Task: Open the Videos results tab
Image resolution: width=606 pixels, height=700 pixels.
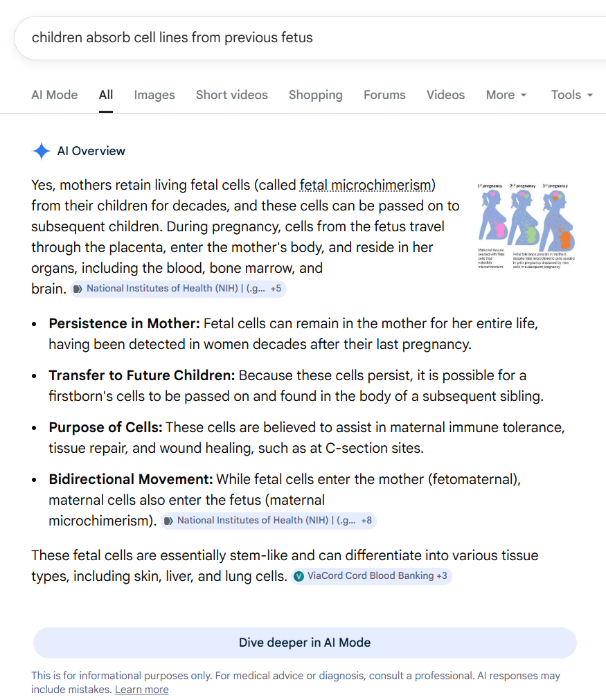Action: (x=445, y=95)
